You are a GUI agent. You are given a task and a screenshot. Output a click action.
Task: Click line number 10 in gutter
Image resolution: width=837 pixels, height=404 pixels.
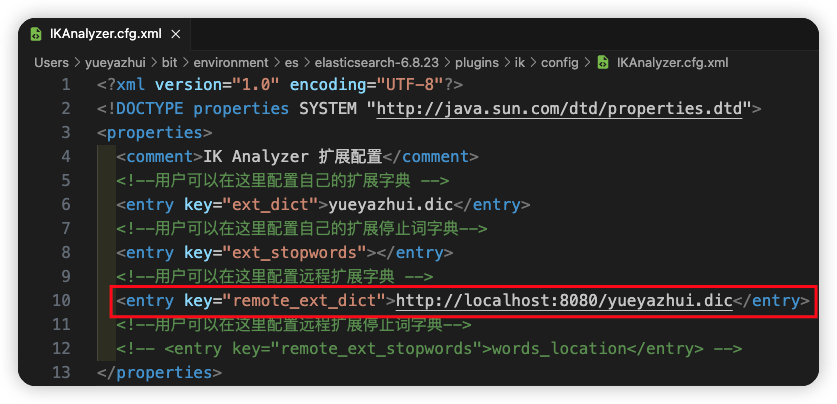click(61, 300)
